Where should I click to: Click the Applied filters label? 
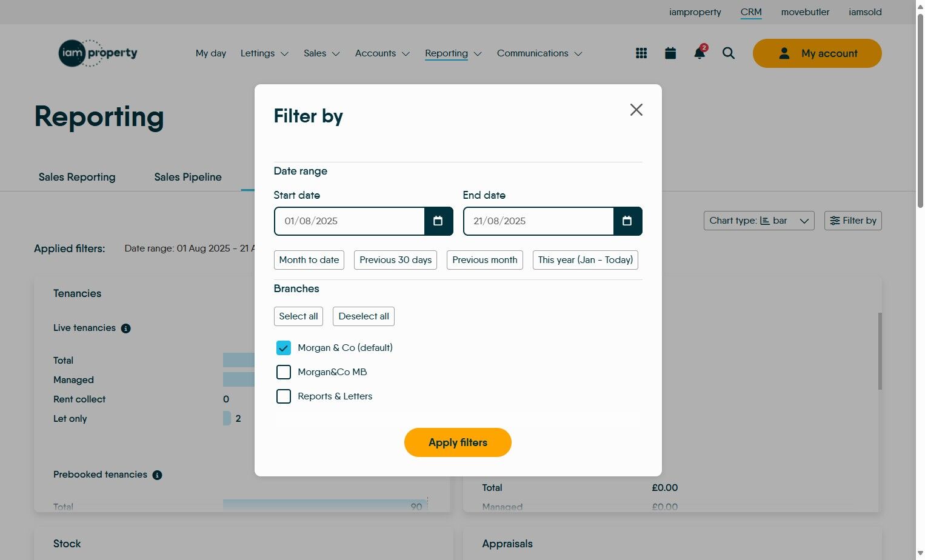click(x=69, y=248)
